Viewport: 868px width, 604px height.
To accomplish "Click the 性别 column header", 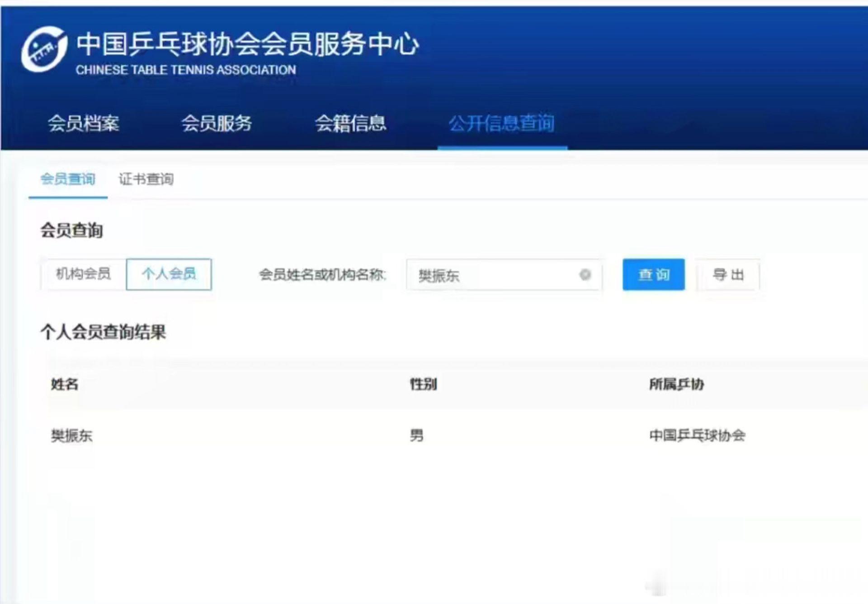I will pyautogui.click(x=423, y=384).
